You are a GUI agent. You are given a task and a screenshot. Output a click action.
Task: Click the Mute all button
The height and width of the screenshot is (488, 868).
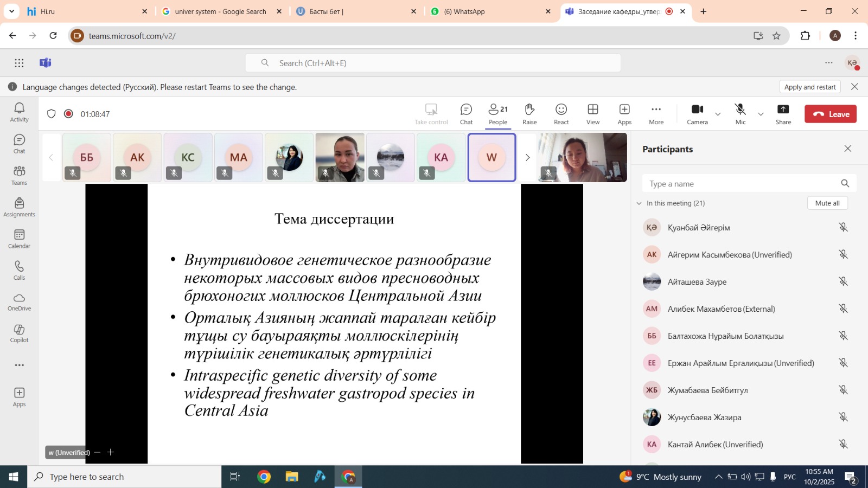coord(827,203)
